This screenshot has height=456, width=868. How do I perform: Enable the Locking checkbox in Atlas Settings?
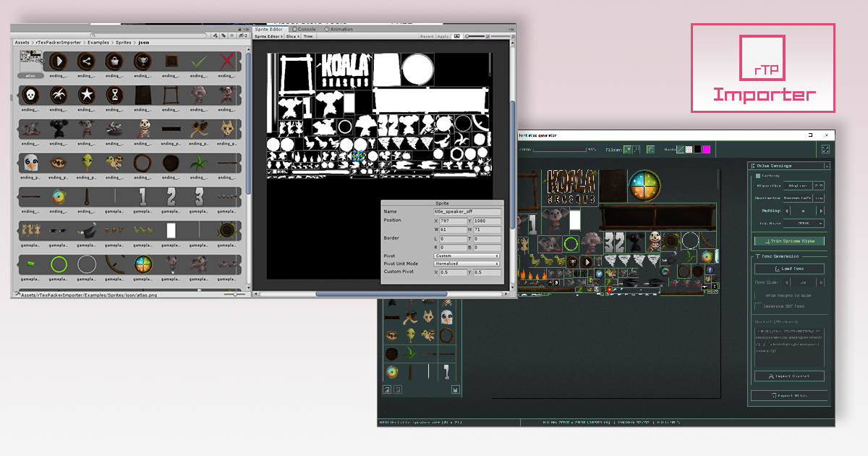(758, 176)
